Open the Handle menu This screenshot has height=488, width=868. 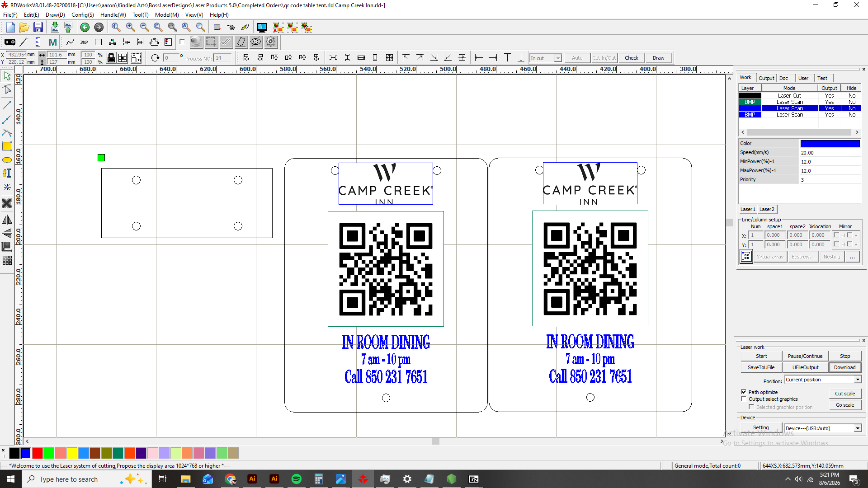click(113, 15)
